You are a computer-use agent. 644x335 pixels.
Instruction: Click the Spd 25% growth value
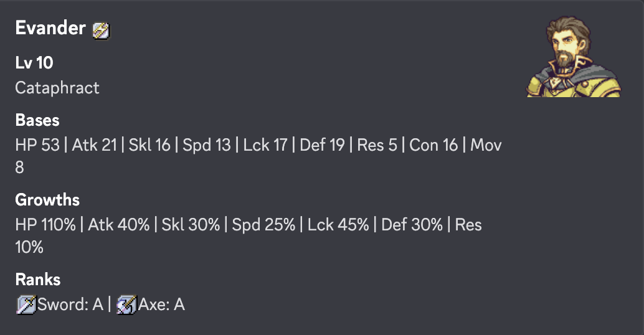click(x=263, y=225)
